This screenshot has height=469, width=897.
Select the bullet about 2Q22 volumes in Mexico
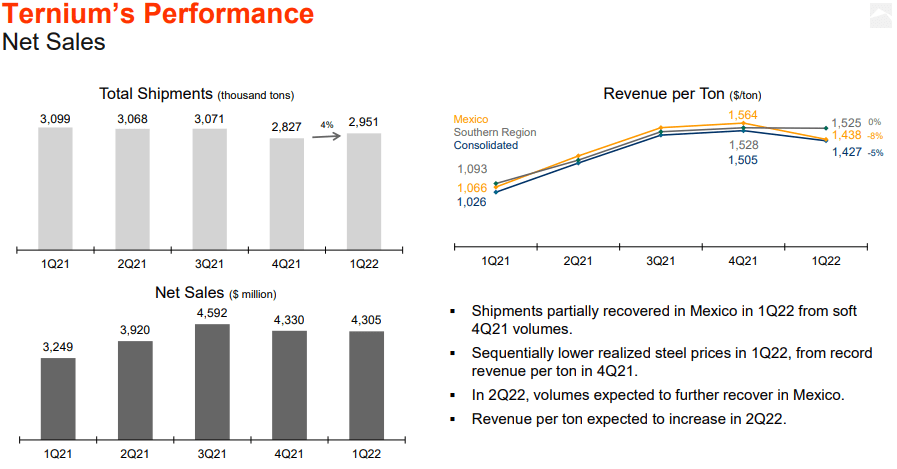click(x=657, y=395)
